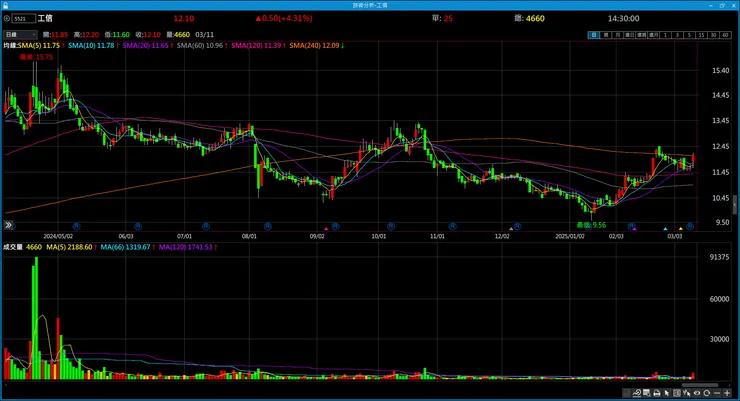
Task: Click the app icon in the title bar
Action: 5,5
